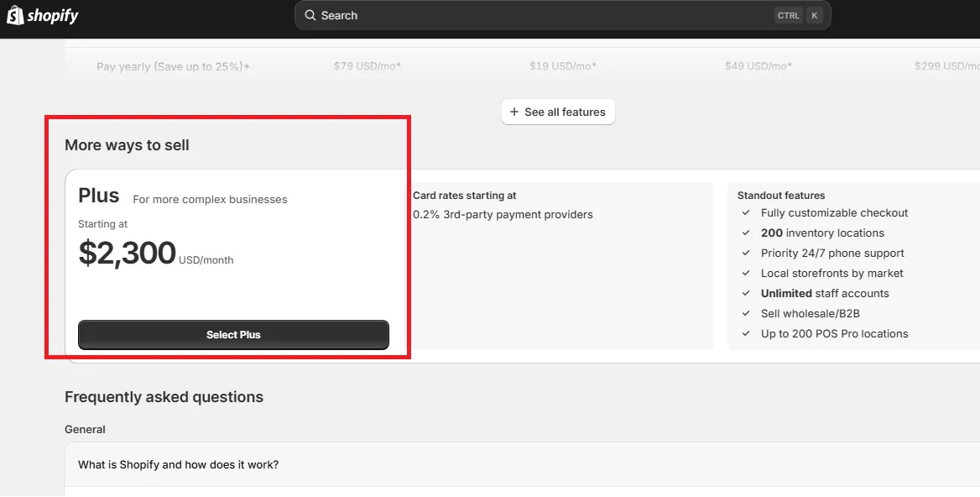Click the Shopify logo icon
Screen dimensions: 980x497
tap(13, 15)
